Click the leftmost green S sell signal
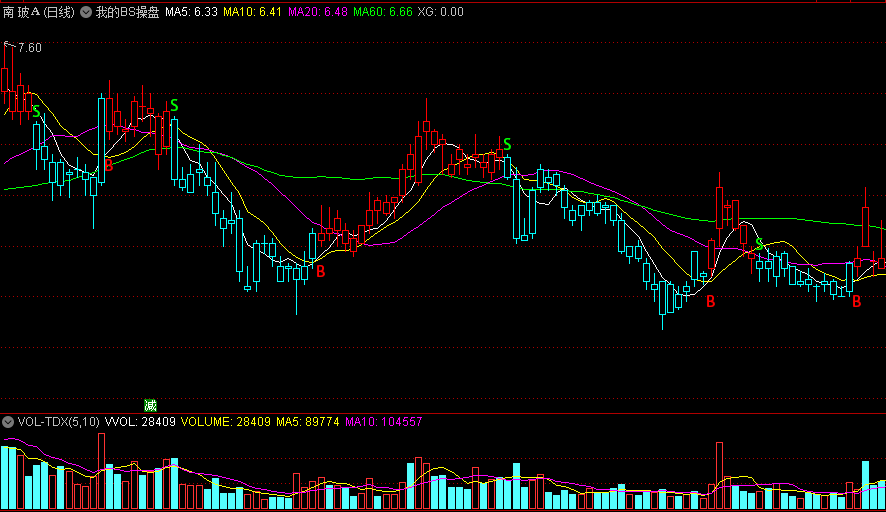Image resolution: width=886 pixels, height=512 pixels. click(37, 111)
